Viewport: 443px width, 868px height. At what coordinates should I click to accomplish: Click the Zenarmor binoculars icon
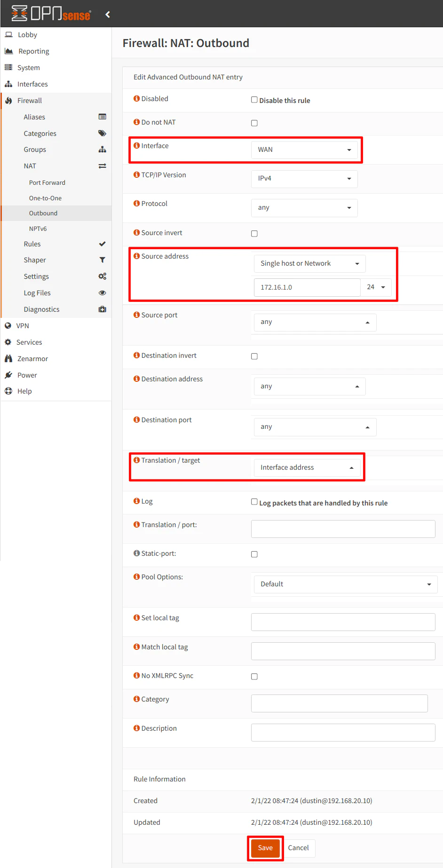8,358
